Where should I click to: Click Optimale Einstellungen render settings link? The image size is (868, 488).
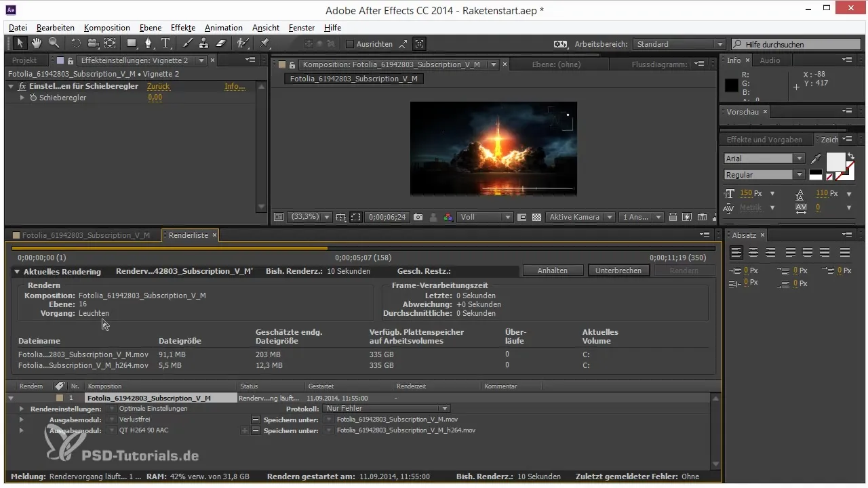(153, 409)
